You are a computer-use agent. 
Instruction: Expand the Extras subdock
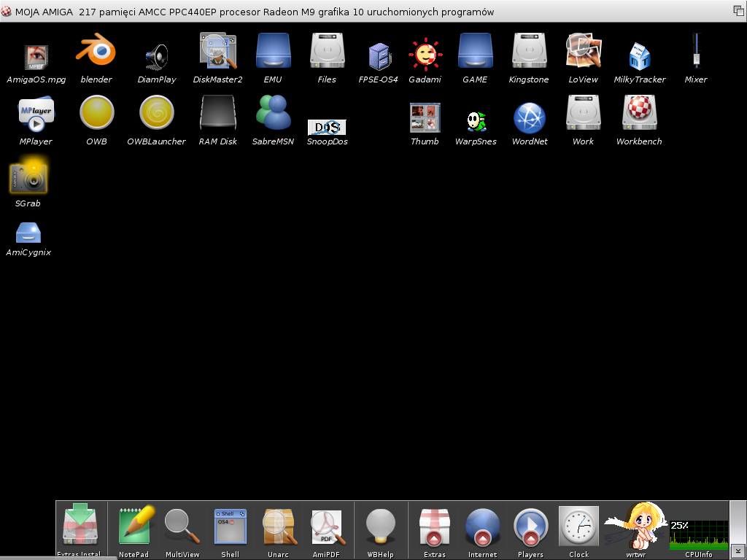[x=435, y=526]
